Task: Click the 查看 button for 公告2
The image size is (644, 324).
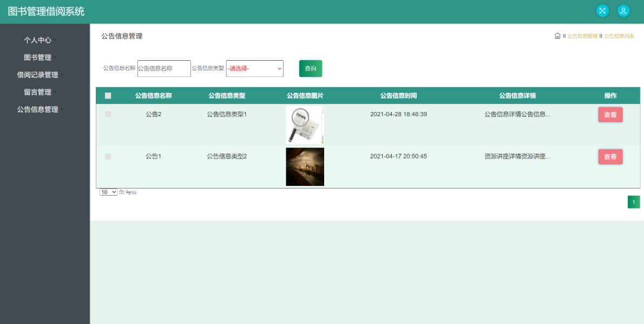Action: [610, 114]
